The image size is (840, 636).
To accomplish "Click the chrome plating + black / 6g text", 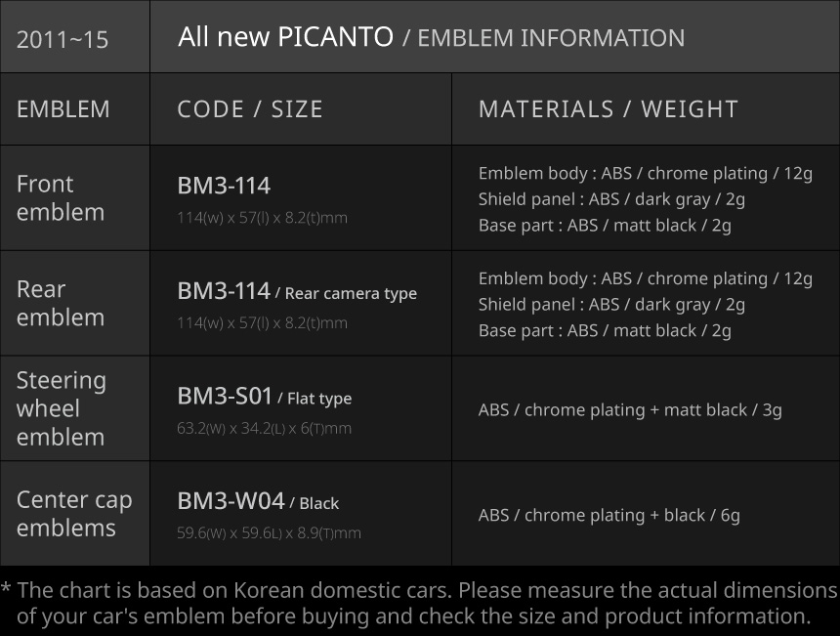I will (632, 515).
